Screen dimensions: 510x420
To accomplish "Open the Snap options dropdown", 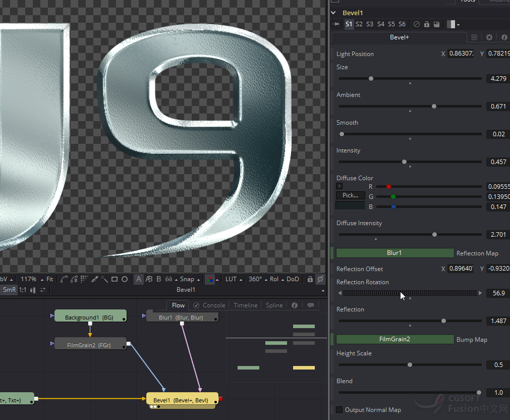I will pyautogui.click(x=190, y=279).
